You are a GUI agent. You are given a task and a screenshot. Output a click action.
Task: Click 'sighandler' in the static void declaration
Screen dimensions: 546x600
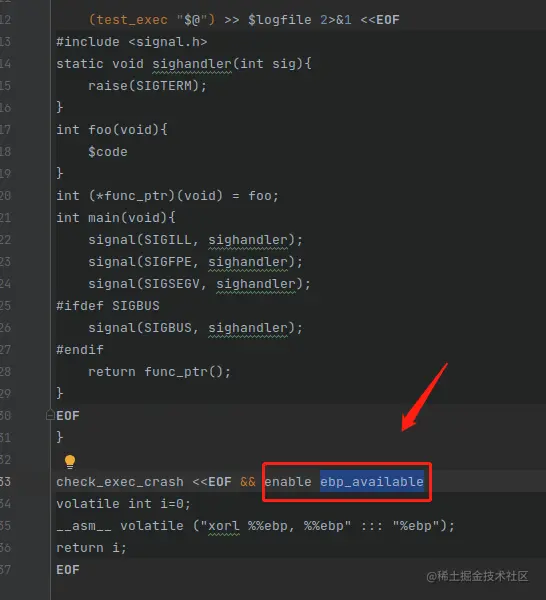point(192,64)
